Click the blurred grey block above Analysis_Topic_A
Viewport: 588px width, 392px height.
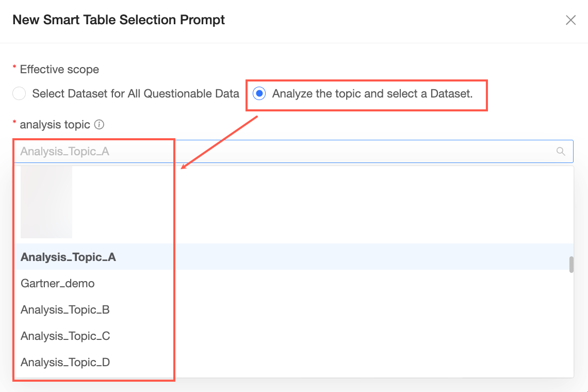[46, 202]
